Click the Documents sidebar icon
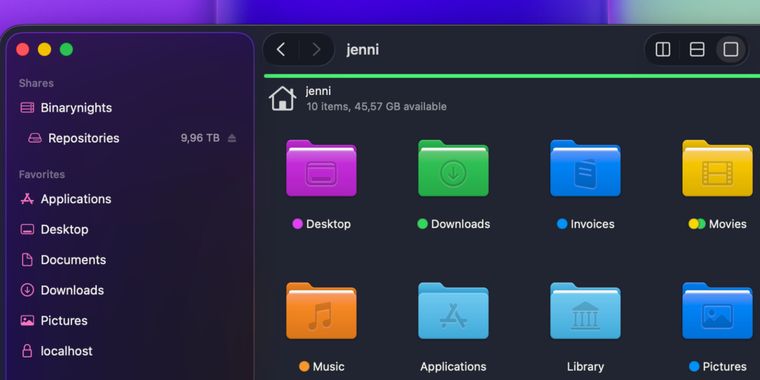The height and width of the screenshot is (380, 760). click(27, 260)
